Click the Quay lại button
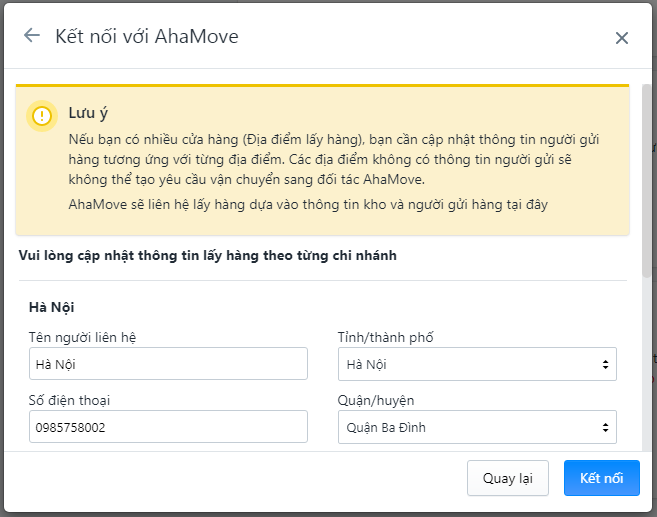This screenshot has height=517, width=657. [x=508, y=478]
